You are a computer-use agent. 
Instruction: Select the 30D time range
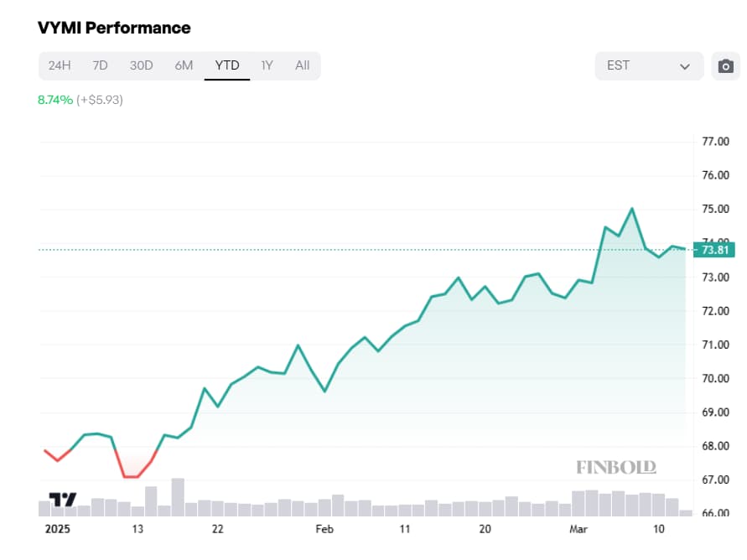(141, 65)
